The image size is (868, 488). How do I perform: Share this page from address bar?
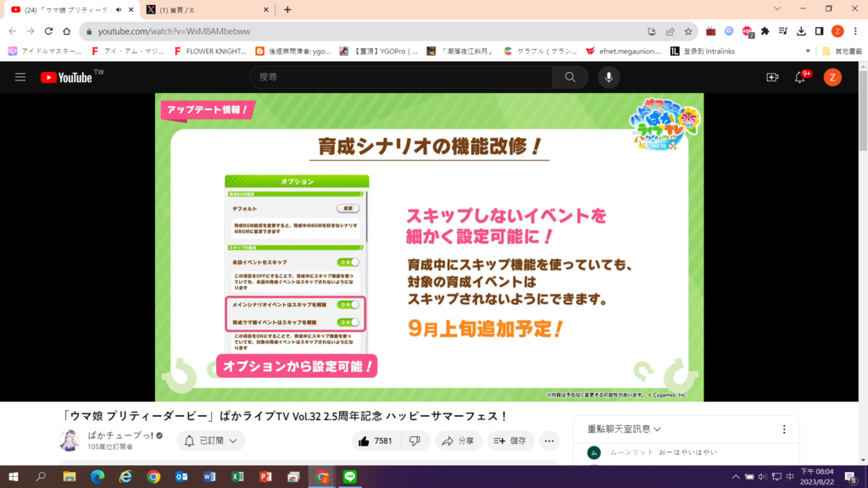670,31
